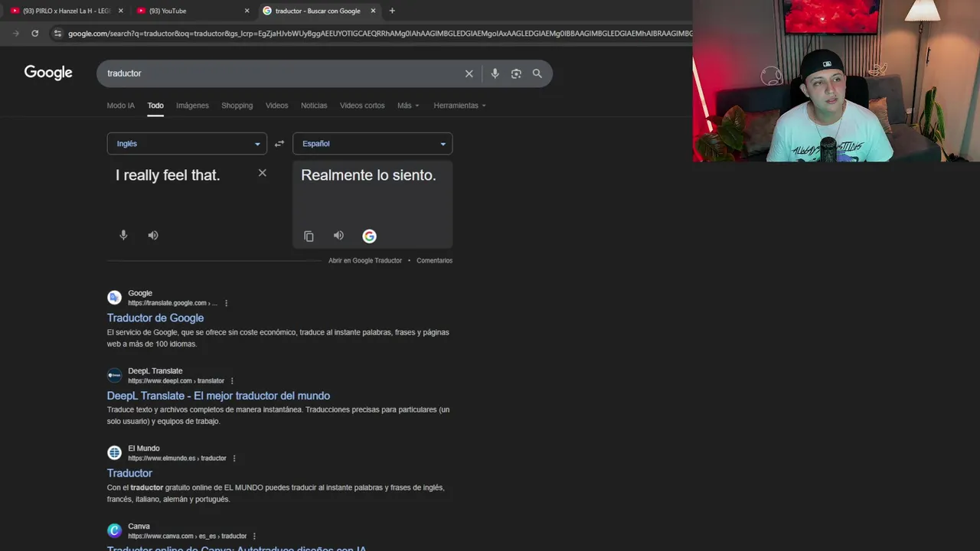Click the Canva favicon
The width and height of the screenshot is (980, 551).
[114, 530]
